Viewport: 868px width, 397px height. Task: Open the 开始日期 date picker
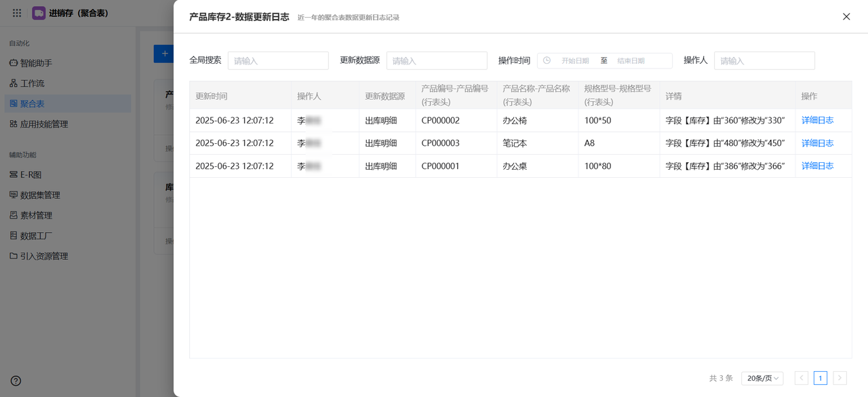574,61
